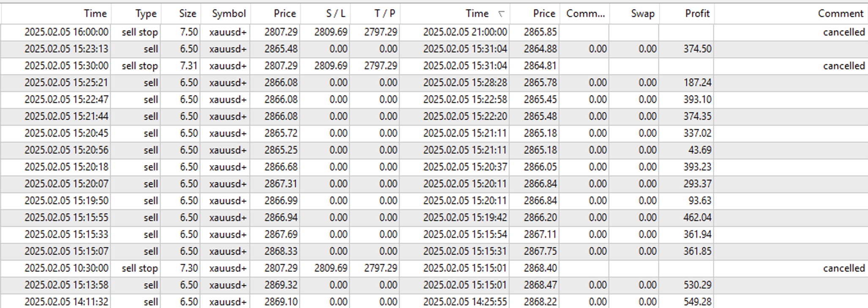Click the truncated Comm... column header

(585, 14)
